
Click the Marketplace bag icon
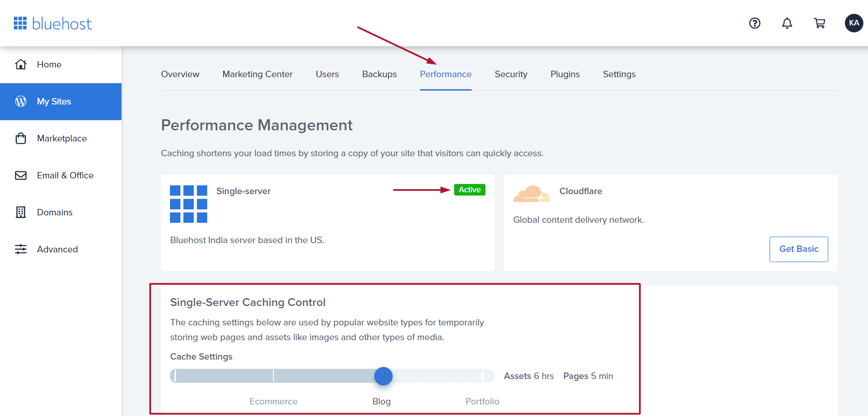(21, 138)
